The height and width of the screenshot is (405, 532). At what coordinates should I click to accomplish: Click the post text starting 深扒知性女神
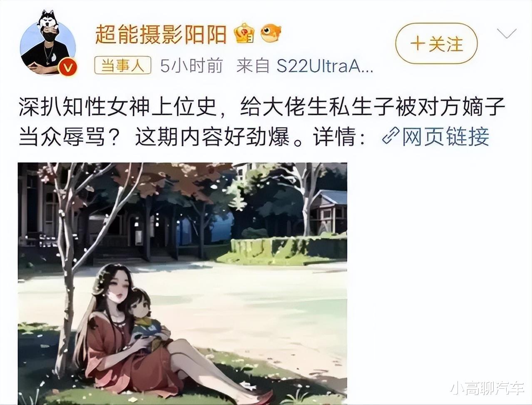click(262, 122)
